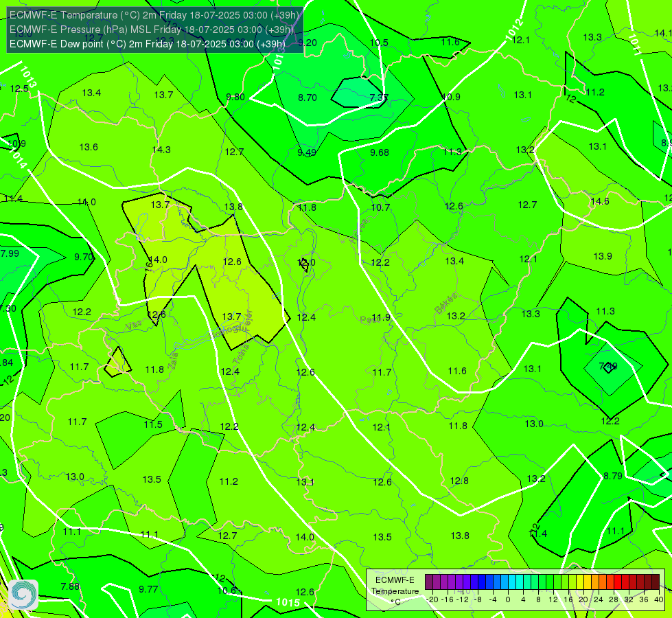Click the 14.3 map value
672x618 pixels.
pos(161,150)
